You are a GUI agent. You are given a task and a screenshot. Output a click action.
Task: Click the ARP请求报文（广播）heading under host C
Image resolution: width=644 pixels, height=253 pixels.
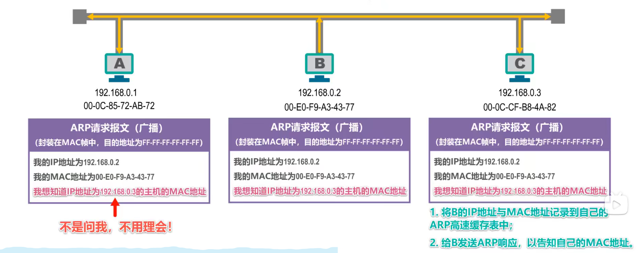[518, 127]
